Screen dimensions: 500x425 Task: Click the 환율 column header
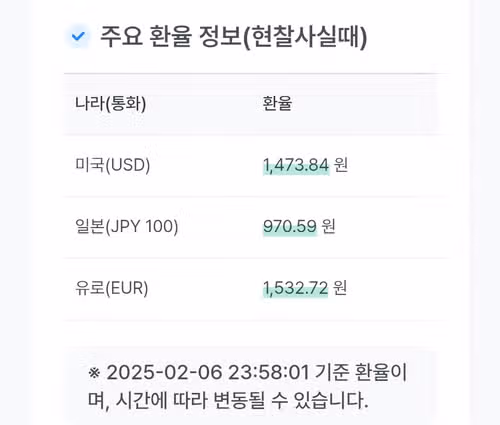pos(277,103)
